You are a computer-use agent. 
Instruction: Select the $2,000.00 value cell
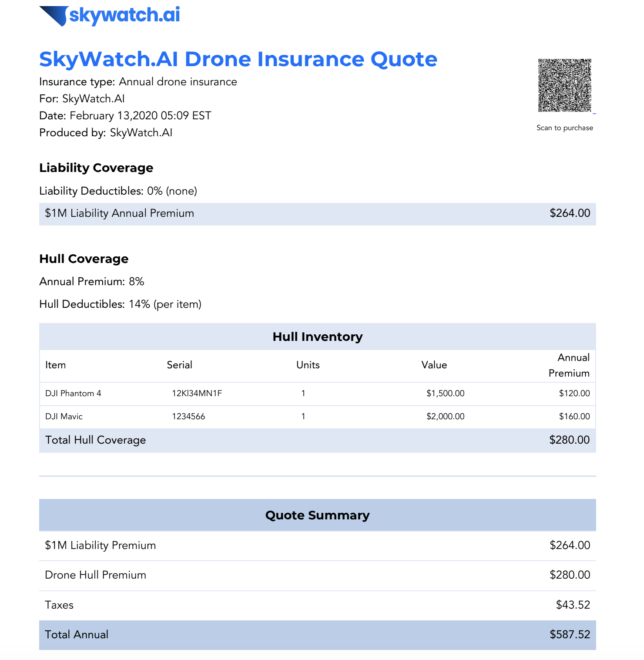(446, 417)
